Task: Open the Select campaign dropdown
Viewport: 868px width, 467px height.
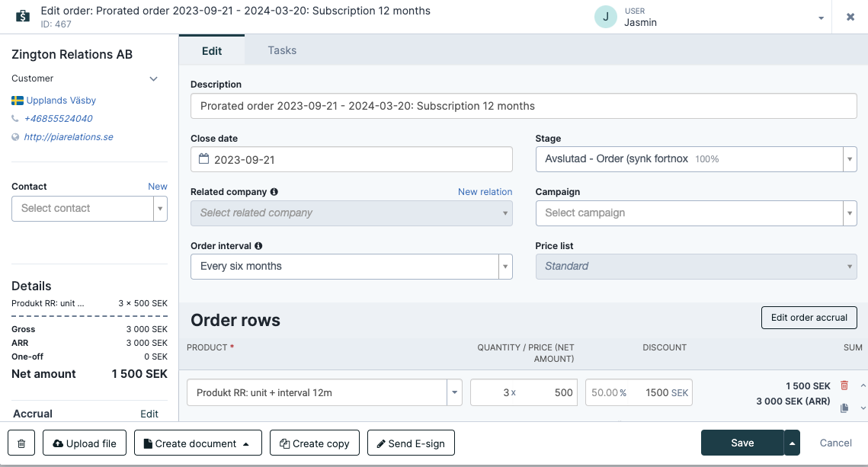Action: pyautogui.click(x=696, y=213)
